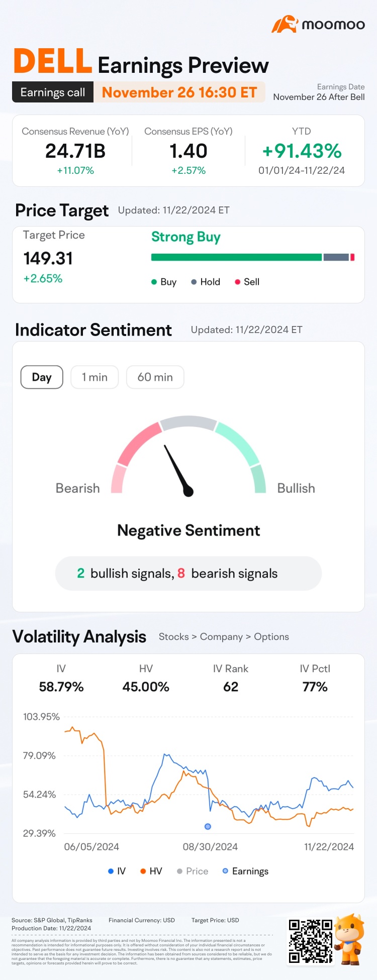Open the Company breadcrumb link
377x980 pixels.
coord(221,637)
